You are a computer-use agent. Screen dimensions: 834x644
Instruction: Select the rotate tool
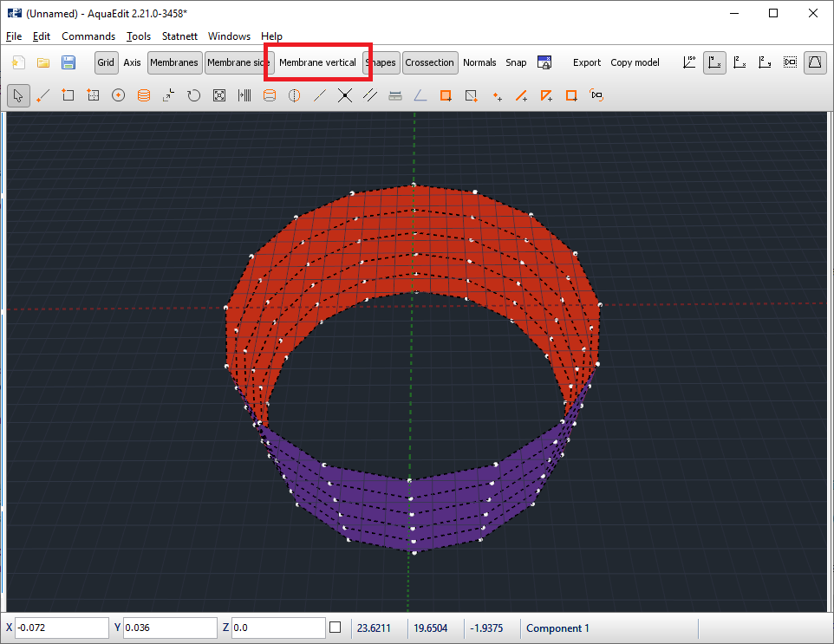click(193, 95)
